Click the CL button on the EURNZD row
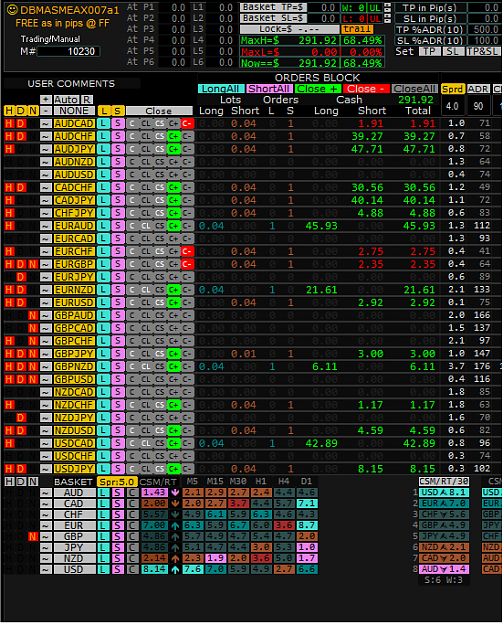Screen dimensions: 503x625 point(146,290)
